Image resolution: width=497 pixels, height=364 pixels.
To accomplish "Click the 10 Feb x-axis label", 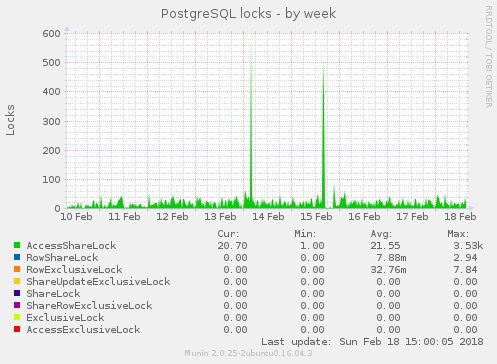I will [76, 217].
